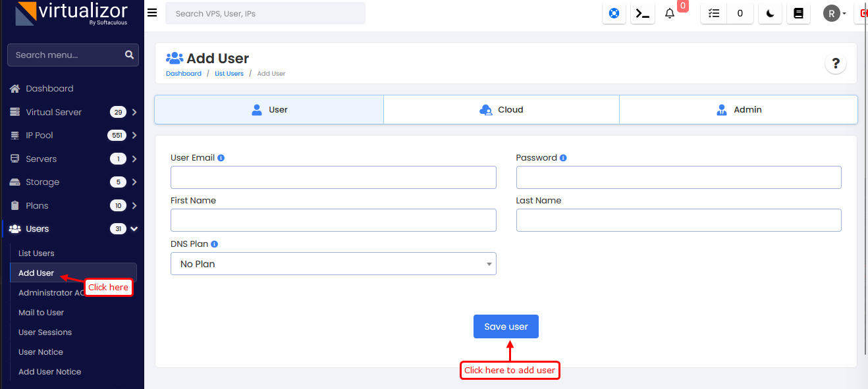Go to List Users breadcrumb link
868x389 pixels.
(x=229, y=74)
